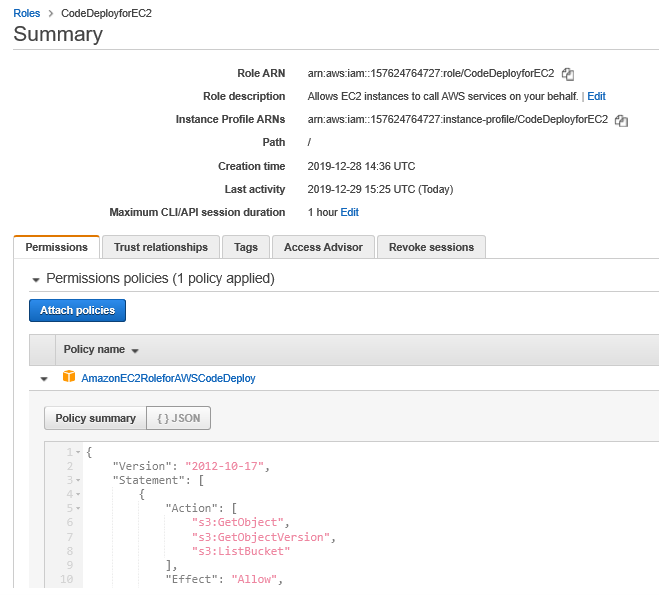Click the "s3:GetObject" line in JSON
The height and width of the screenshot is (595, 659).
pos(241,522)
